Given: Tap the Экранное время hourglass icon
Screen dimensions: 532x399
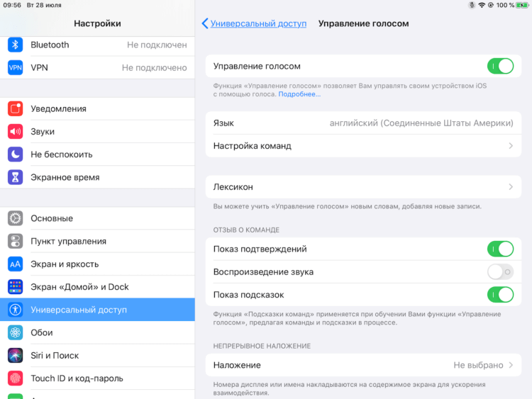Looking at the screenshot, I should (x=16, y=177).
